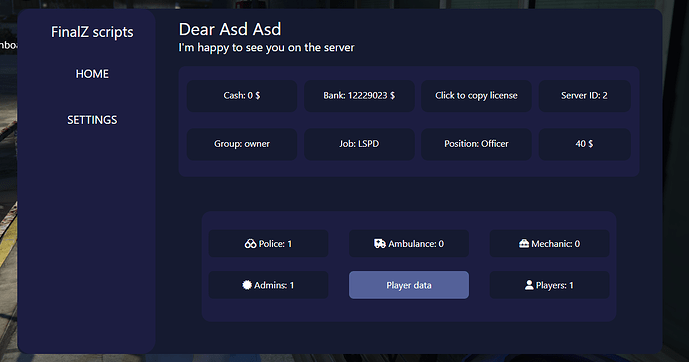Click the Police binoculars icon
Viewport: 689px width, 362px height.
tap(250, 244)
